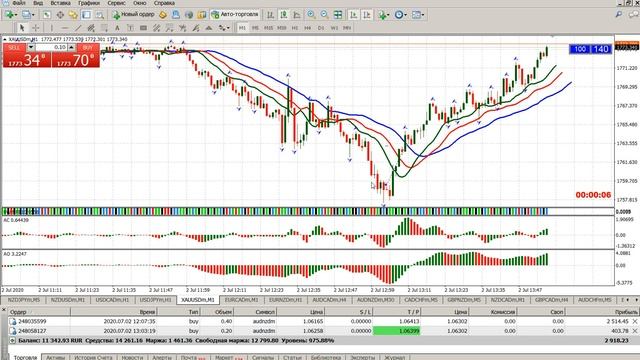Open the Strategy Tester icon
Viewport: 640px width, 360px height.
coord(100,15)
